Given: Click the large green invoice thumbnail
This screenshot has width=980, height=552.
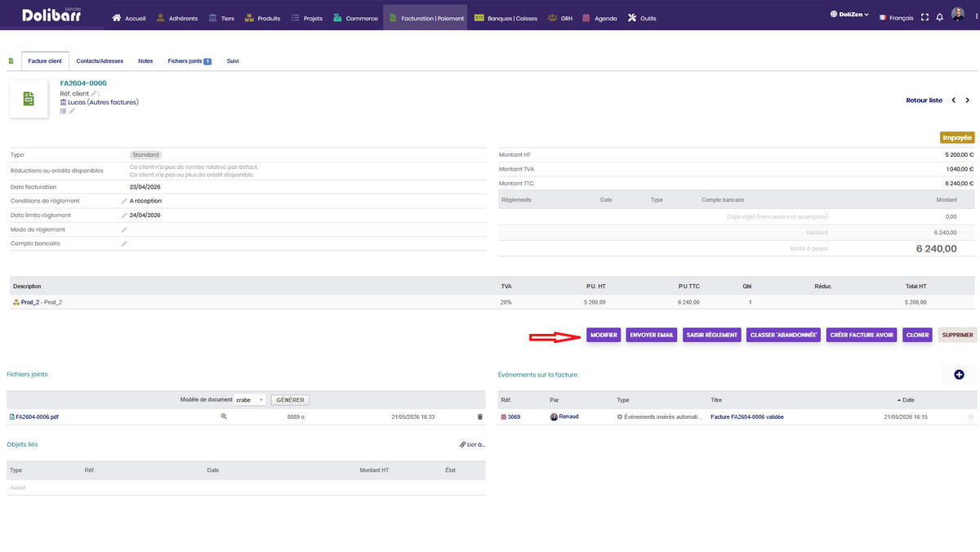Looking at the screenshot, I should (29, 99).
